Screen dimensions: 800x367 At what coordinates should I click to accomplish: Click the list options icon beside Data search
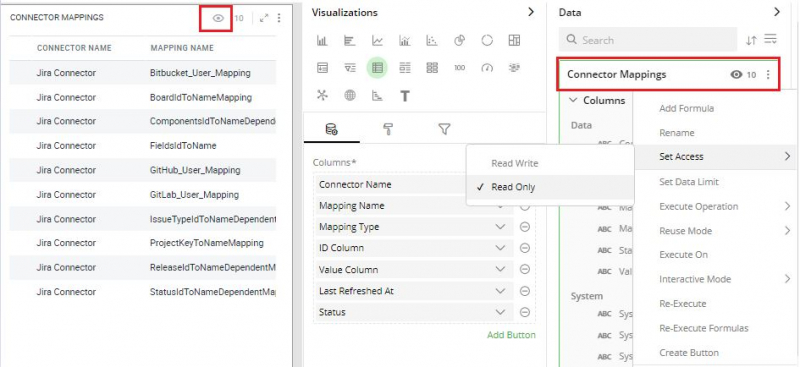pyautogui.click(x=770, y=39)
